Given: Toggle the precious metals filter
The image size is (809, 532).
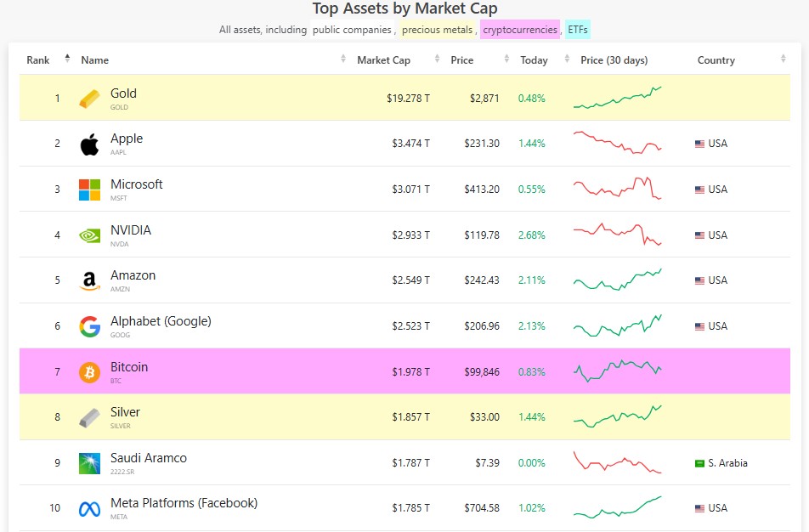Looking at the screenshot, I should (x=437, y=30).
